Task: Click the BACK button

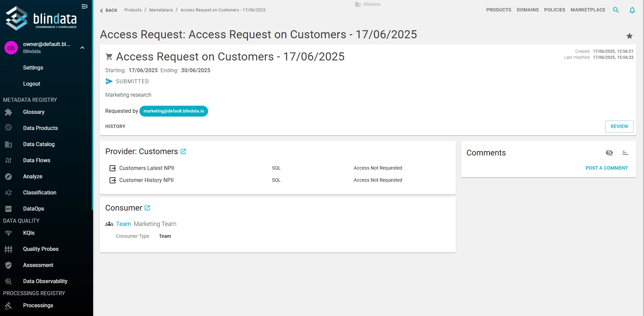Action: [x=109, y=10]
